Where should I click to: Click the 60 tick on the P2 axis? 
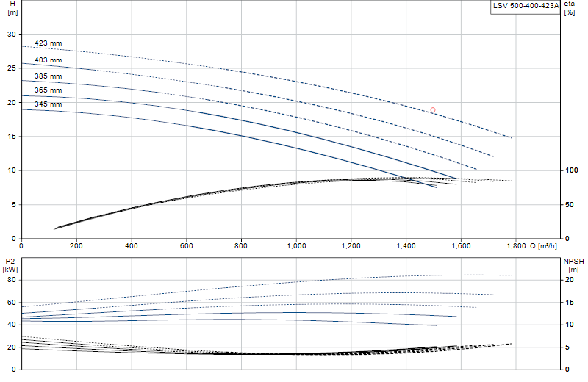coord(12,302)
